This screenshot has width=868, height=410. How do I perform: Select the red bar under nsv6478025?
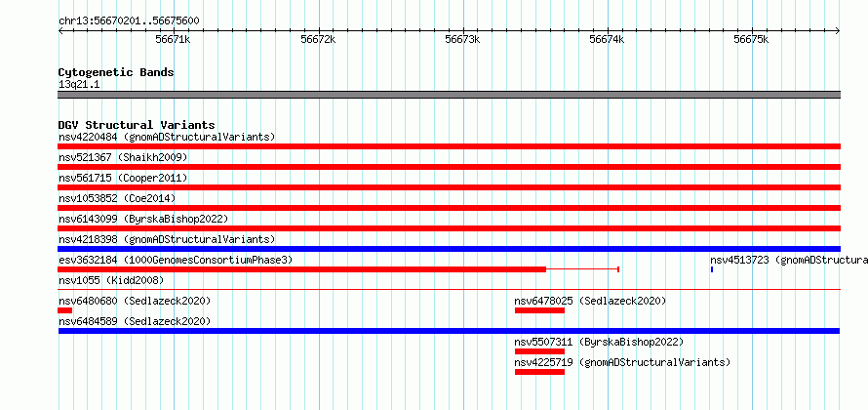pos(539,310)
